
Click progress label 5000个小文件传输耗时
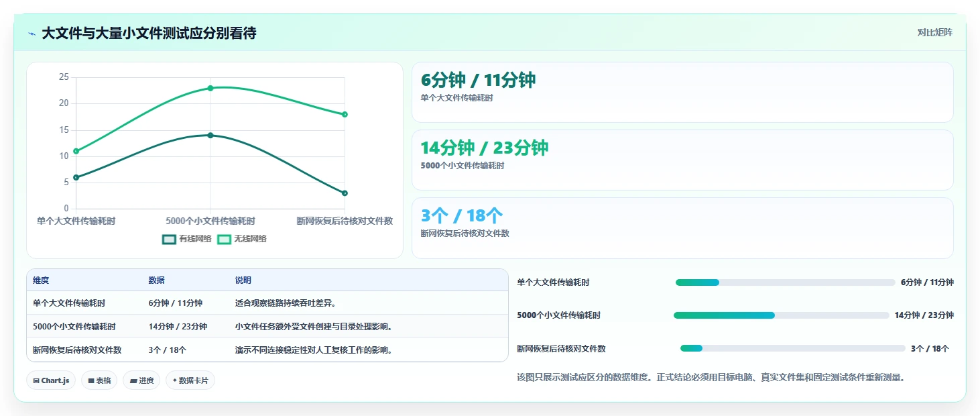(x=558, y=315)
